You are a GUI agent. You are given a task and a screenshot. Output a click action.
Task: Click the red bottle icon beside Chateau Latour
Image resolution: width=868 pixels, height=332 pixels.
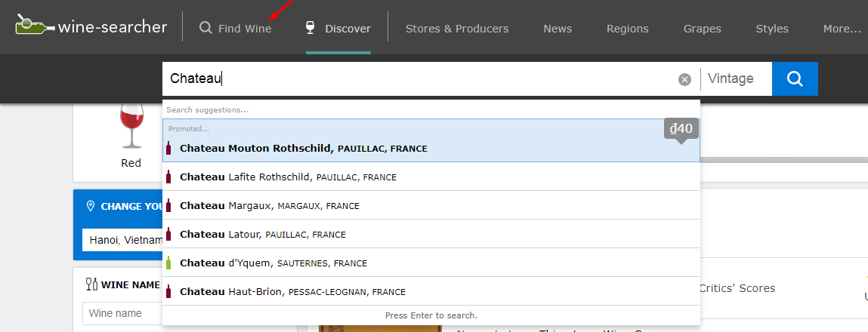tap(168, 234)
